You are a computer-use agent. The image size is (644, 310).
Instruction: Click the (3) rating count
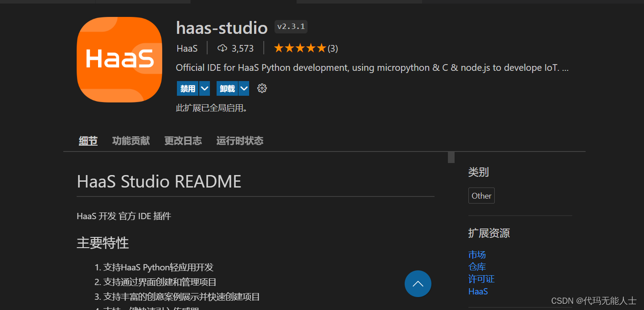pyautogui.click(x=333, y=48)
